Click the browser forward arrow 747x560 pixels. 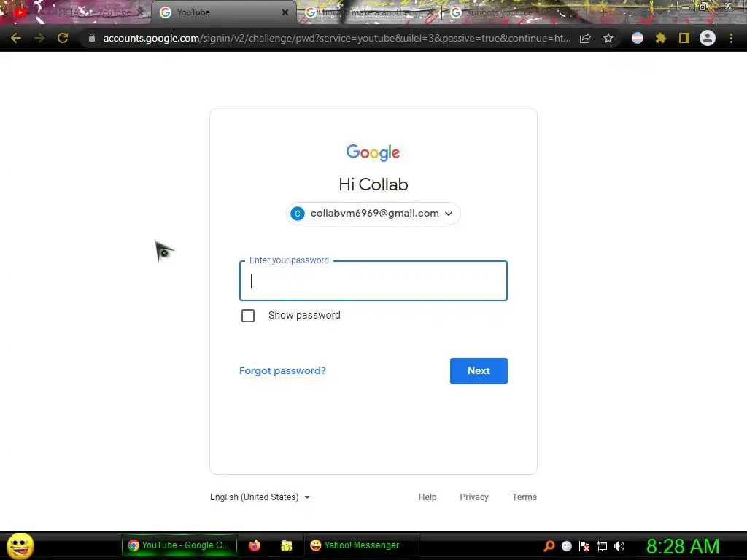click(x=39, y=38)
